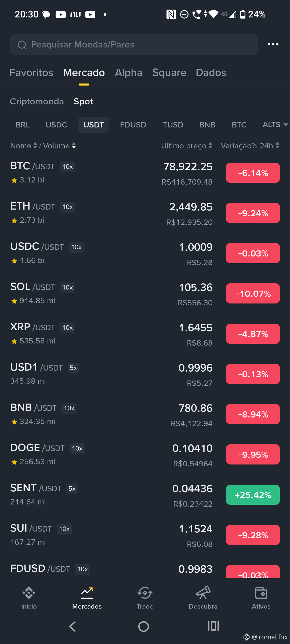290x644 pixels.
Task: Tap the Android back navigation arrow
Action: point(73,627)
